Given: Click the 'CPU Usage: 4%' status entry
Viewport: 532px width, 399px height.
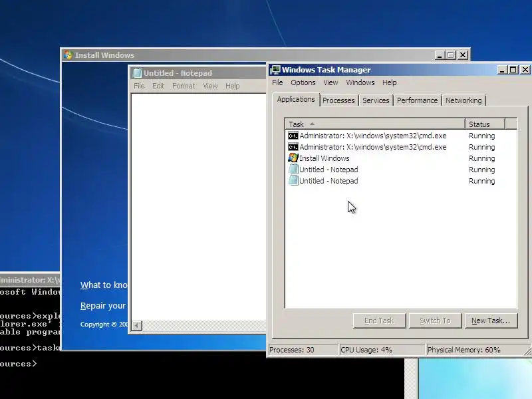Looking at the screenshot, I should [382, 350].
